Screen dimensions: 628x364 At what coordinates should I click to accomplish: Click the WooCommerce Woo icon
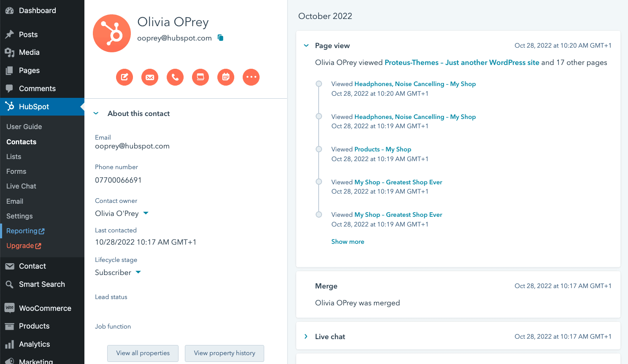click(9, 308)
